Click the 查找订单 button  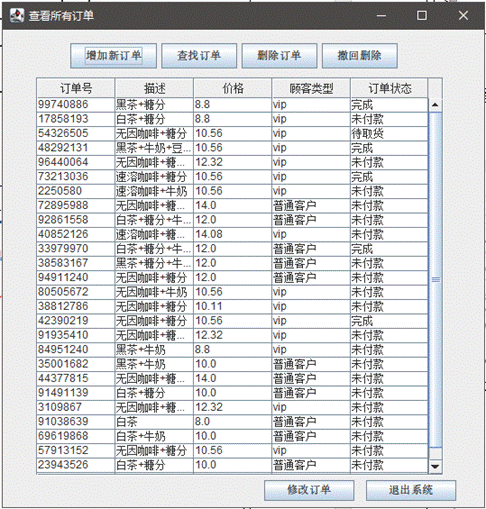pos(199,56)
